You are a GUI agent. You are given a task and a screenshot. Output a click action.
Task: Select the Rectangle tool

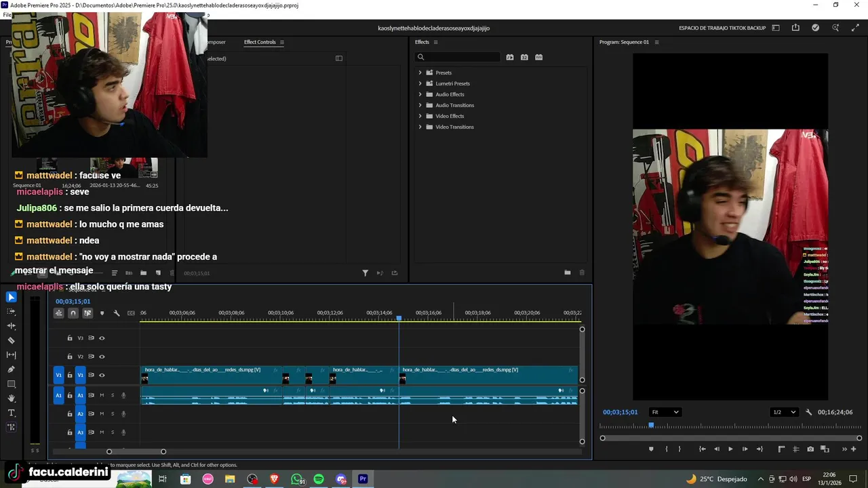pyautogui.click(x=11, y=384)
